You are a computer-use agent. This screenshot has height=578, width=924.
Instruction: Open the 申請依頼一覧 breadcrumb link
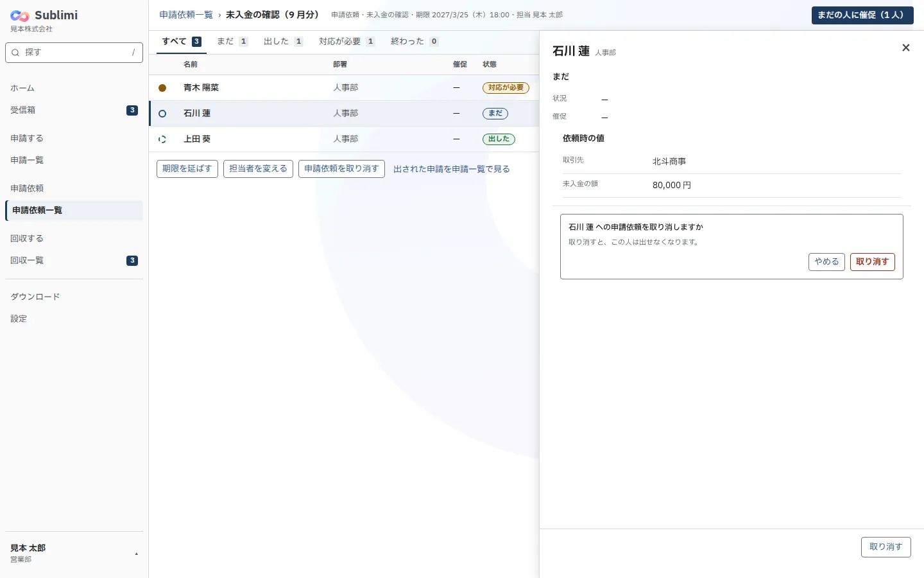pyautogui.click(x=186, y=15)
